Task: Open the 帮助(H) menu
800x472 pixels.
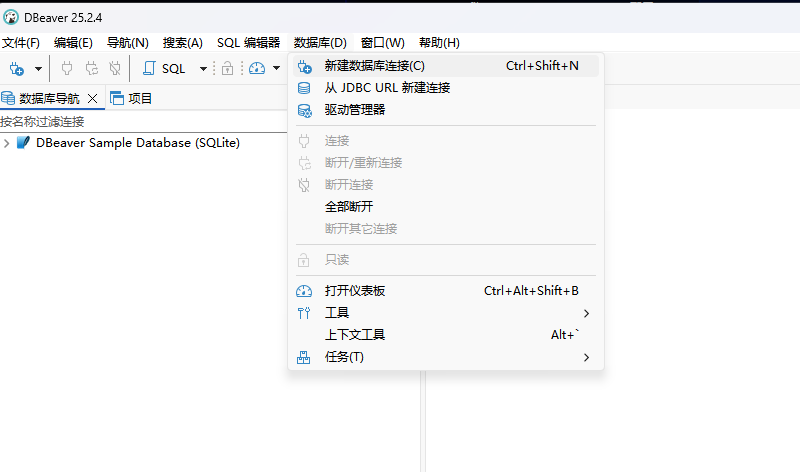Action: point(439,43)
